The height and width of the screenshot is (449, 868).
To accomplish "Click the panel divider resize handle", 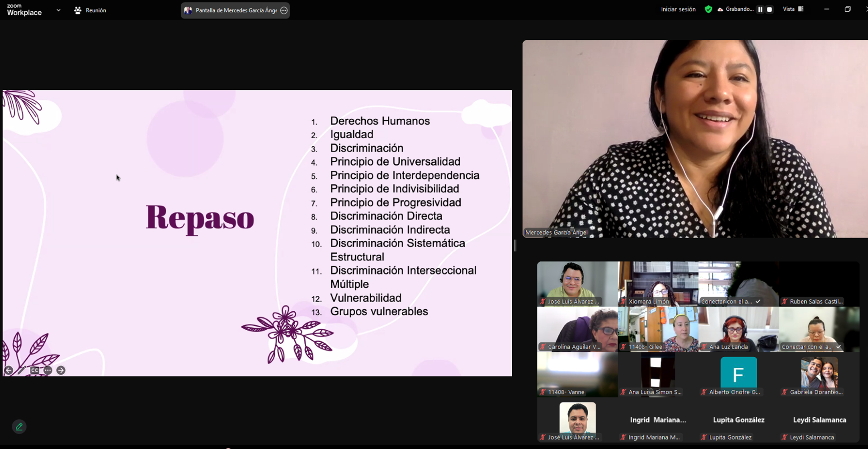I will click(x=515, y=245).
